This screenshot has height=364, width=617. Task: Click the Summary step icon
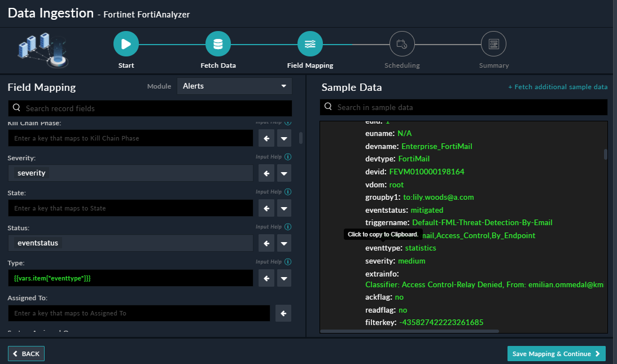click(x=493, y=43)
